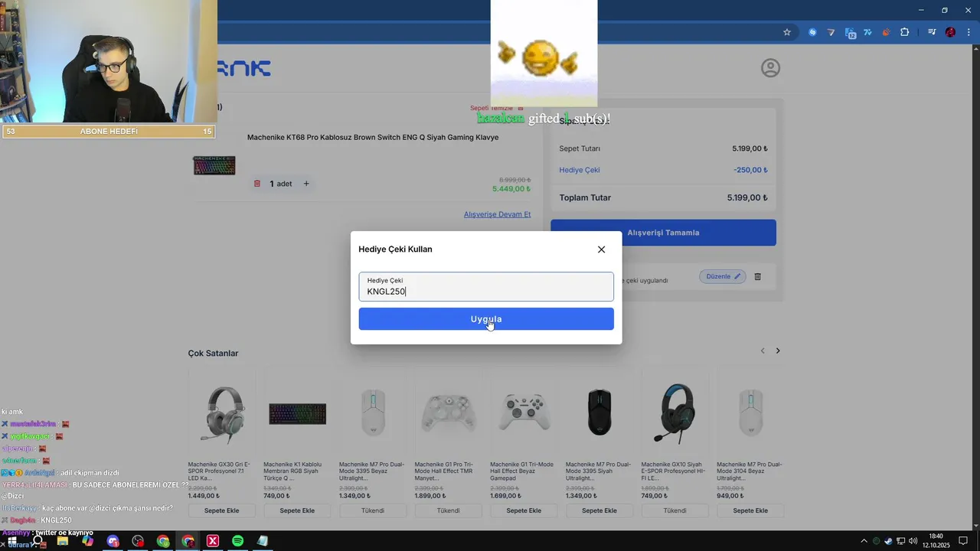
Task: Open the Extensions puzzle menu
Action: [x=905, y=32]
